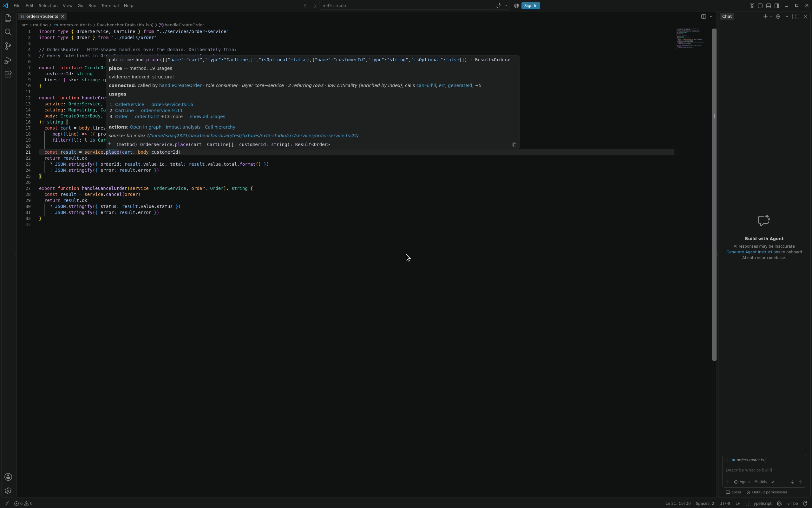Open the chat icon in the command center
The image size is (812, 508).
point(498,6)
